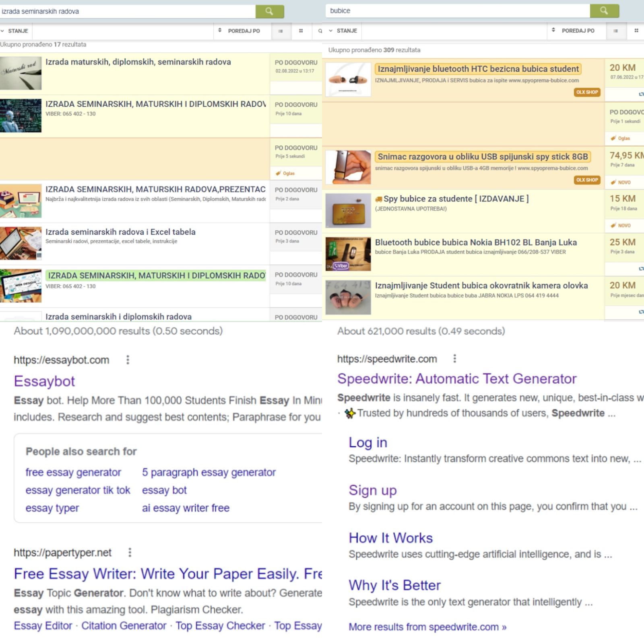Switch to list view in 309-results panel
Image resolution: width=644 pixels, height=644 pixels.
615,31
